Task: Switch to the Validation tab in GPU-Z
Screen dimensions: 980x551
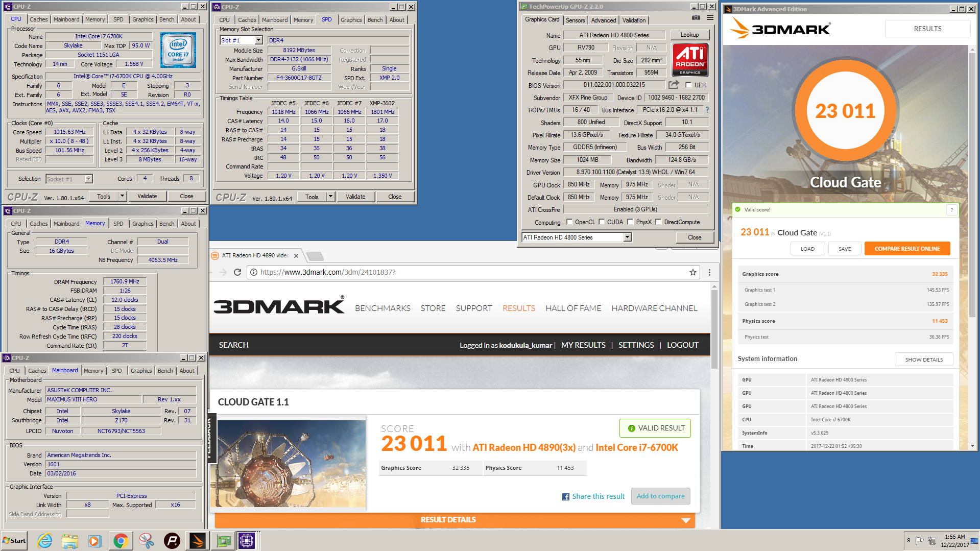Action: click(634, 20)
